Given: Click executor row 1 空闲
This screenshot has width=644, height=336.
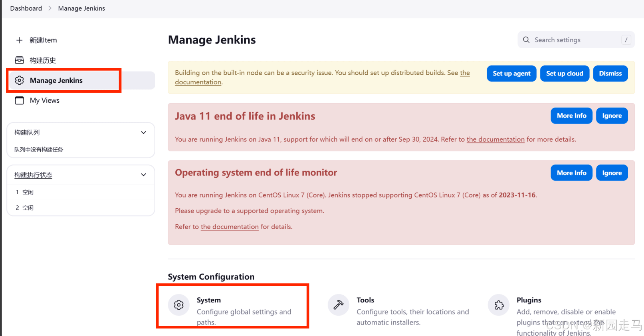Looking at the screenshot, I should [x=81, y=192].
